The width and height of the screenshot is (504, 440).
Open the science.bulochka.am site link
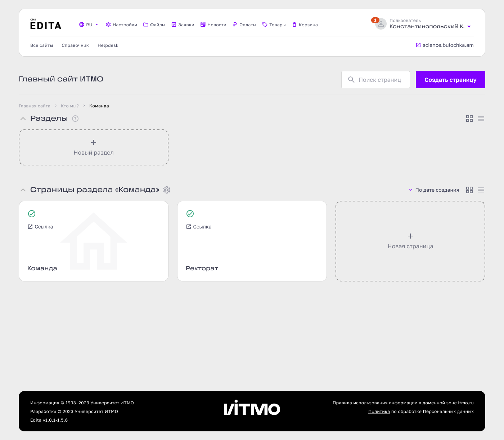(445, 45)
